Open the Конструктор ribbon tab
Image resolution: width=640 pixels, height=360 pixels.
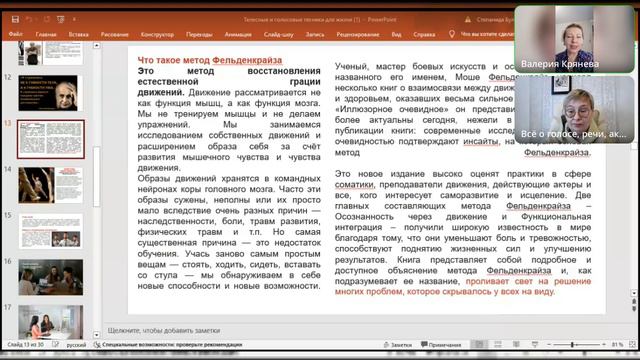(x=157, y=34)
